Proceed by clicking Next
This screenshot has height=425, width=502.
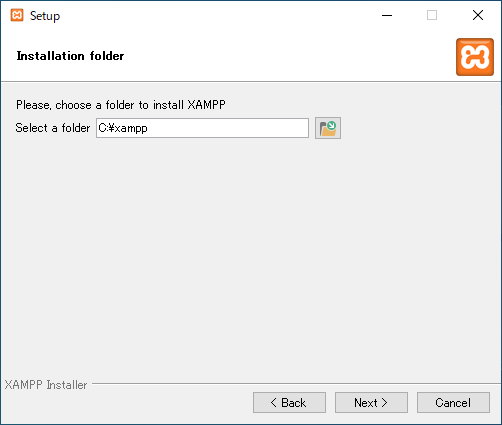pos(371,403)
